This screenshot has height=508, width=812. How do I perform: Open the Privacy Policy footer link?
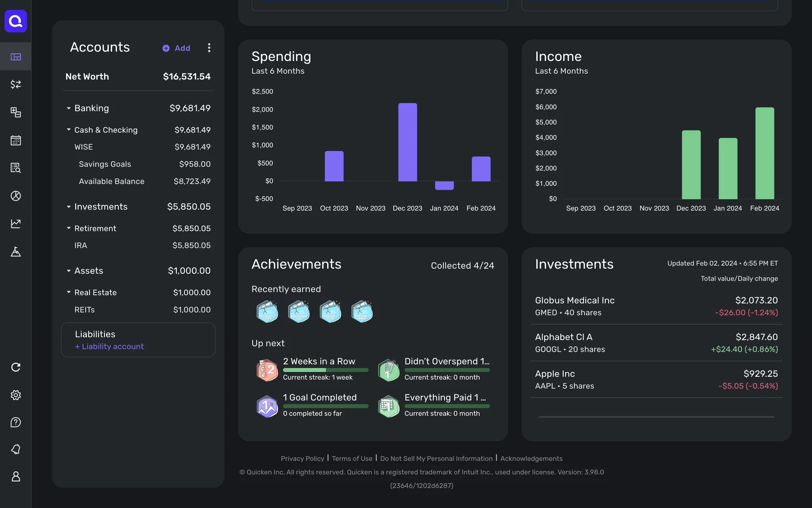point(302,458)
